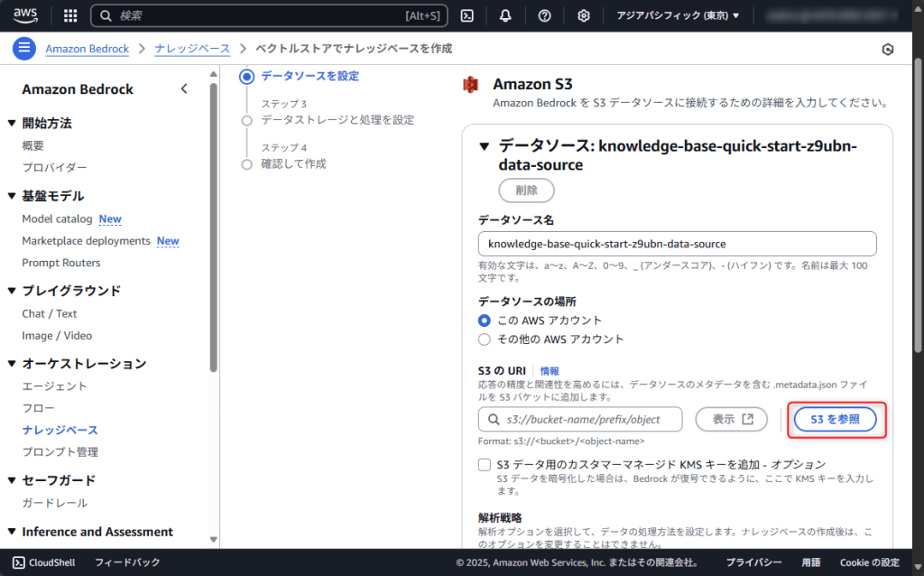Click the hexagon info panel icon
Screen dimensions: 924x576
pyautogui.click(x=888, y=50)
